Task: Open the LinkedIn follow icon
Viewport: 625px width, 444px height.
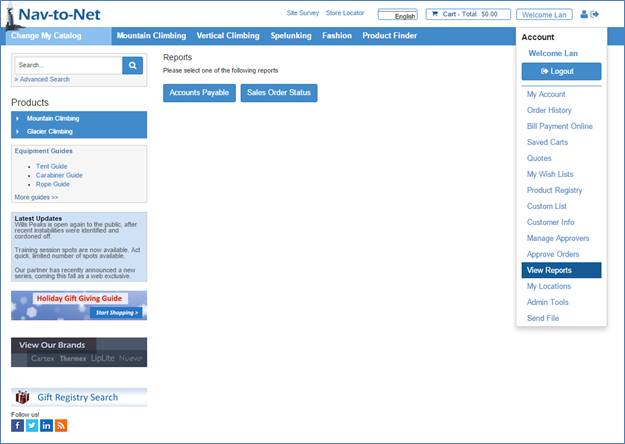Action: (x=46, y=425)
